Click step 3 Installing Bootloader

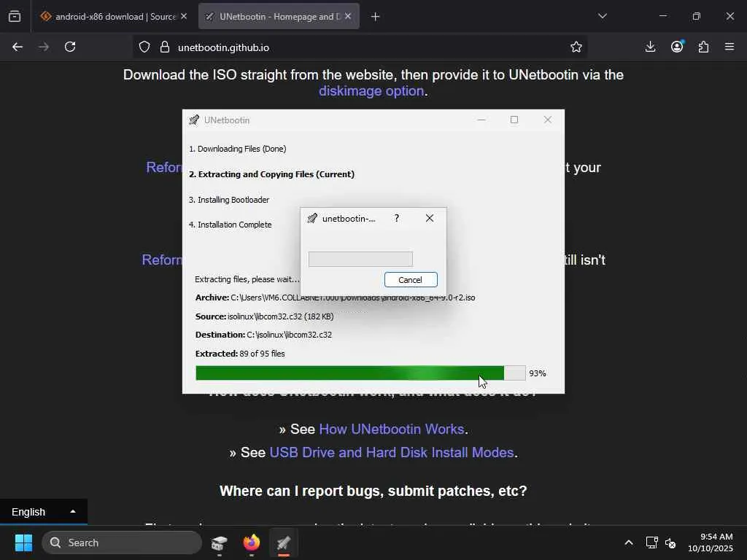click(x=229, y=200)
